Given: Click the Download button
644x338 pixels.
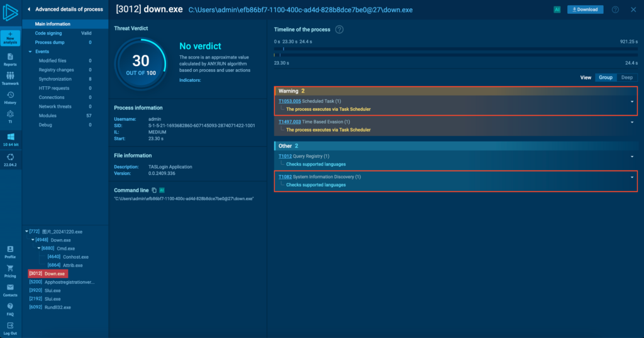Looking at the screenshot, I should (x=585, y=9).
